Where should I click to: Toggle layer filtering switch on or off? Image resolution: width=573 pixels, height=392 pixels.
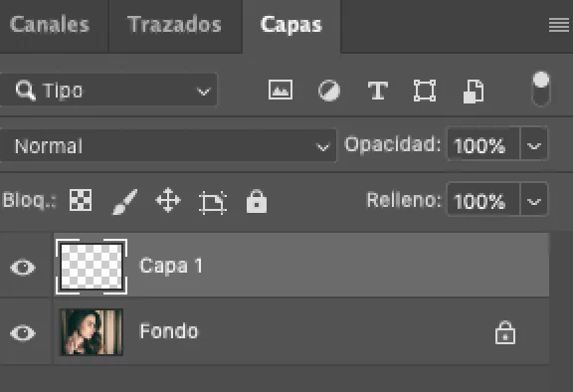point(541,89)
